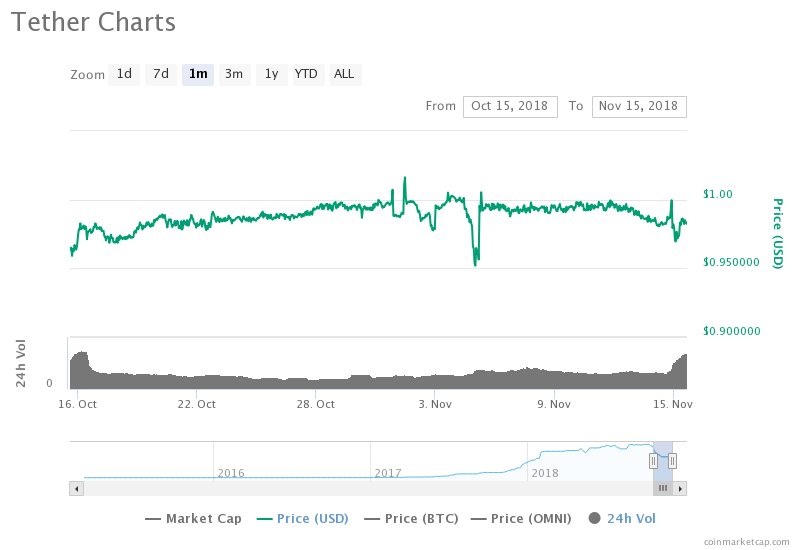The image size is (800, 550).
Task: Open the coinmarketcap.com credit link
Action: coord(746,542)
